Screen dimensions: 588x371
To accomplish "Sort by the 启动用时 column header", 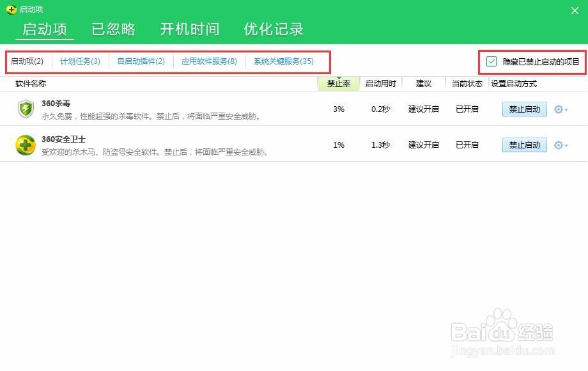I will tap(381, 84).
